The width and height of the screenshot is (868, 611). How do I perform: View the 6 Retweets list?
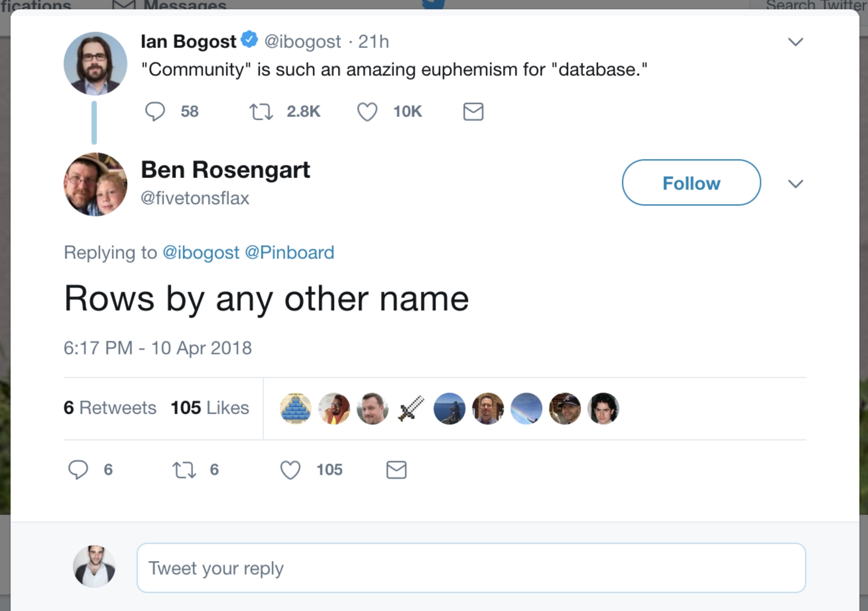110,408
